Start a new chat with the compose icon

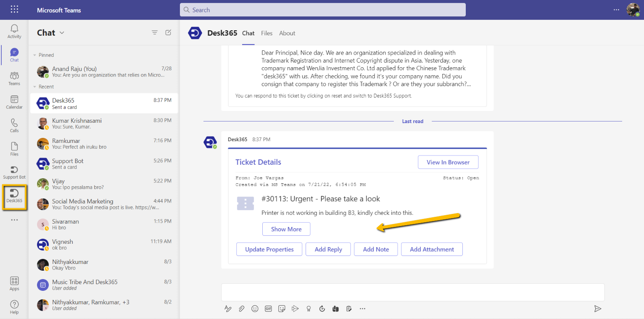coord(168,32)
